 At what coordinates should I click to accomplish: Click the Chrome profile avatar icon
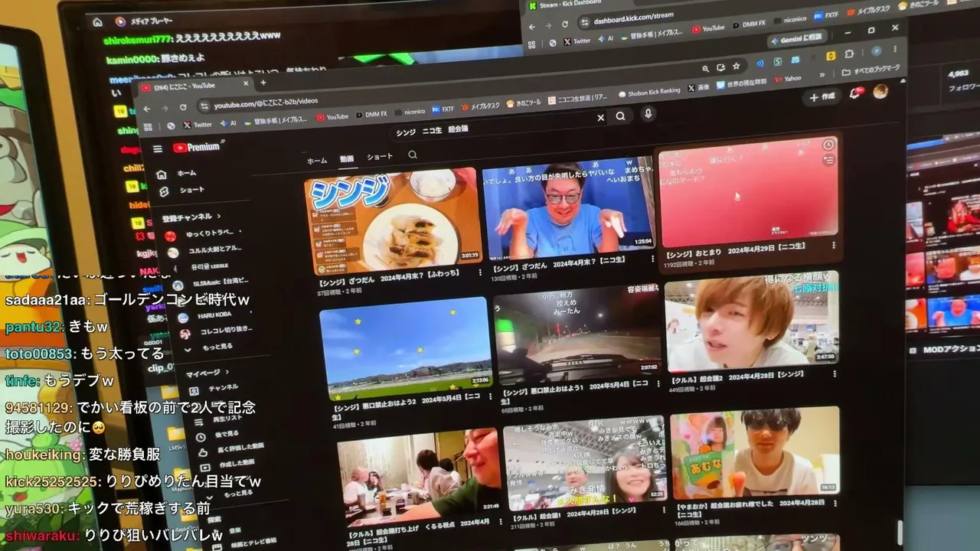(877, 52)
